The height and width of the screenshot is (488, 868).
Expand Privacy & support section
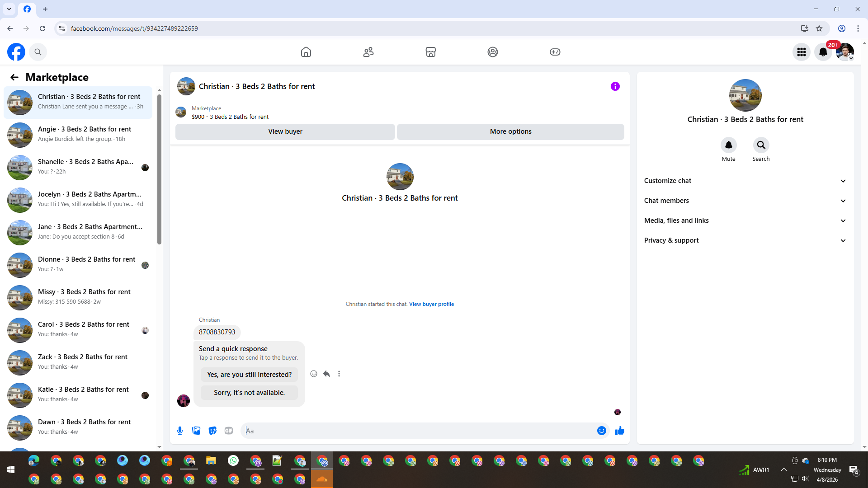pyautogui.click(x=745, y=240)
